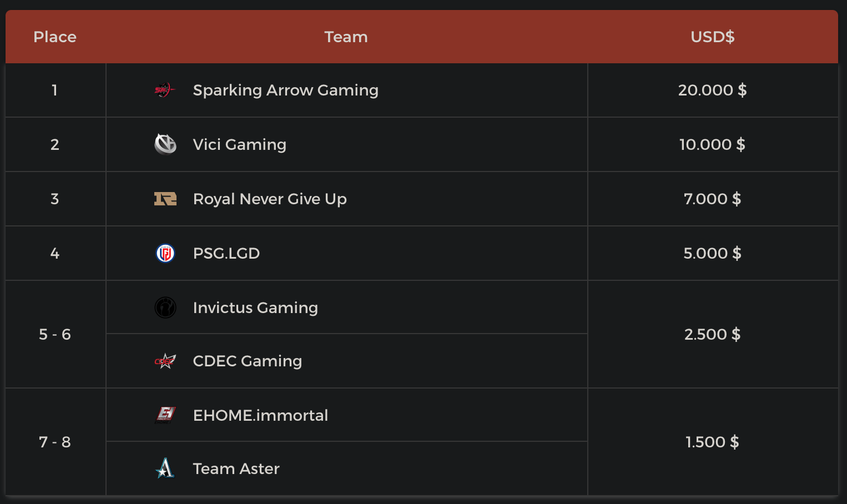
Task: Click the PSG.LGD team logo
Action: coord(165,253)
